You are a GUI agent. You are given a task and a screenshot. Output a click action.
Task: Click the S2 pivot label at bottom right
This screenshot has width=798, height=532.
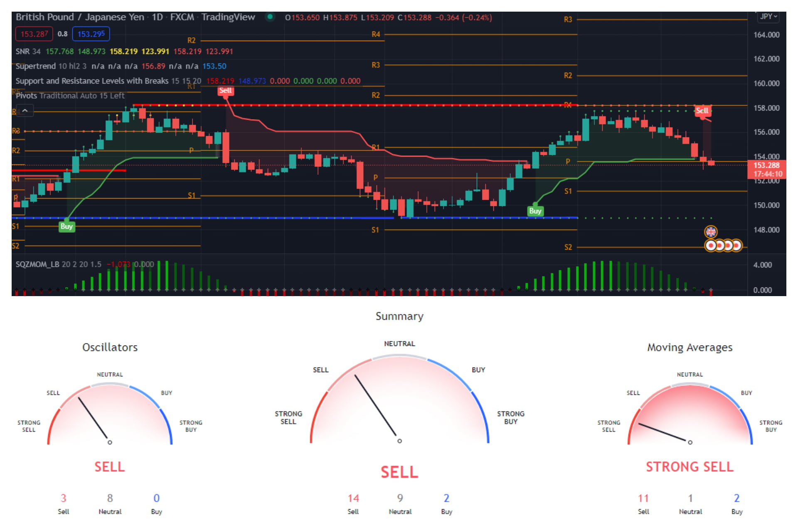(568, 248)
